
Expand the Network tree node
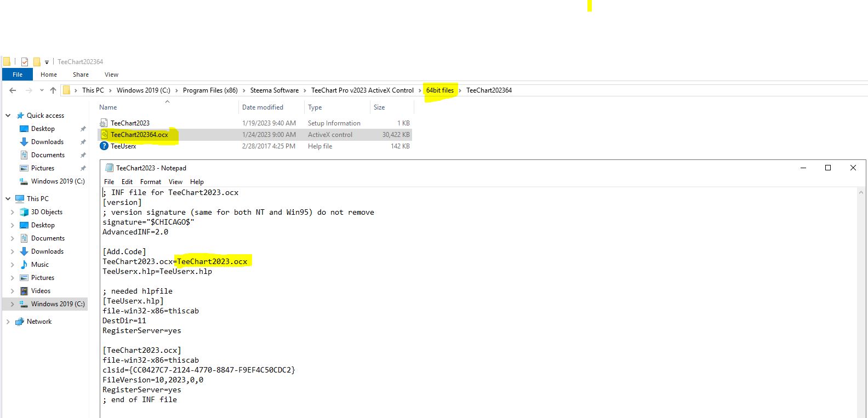click(x=8, y=322)
